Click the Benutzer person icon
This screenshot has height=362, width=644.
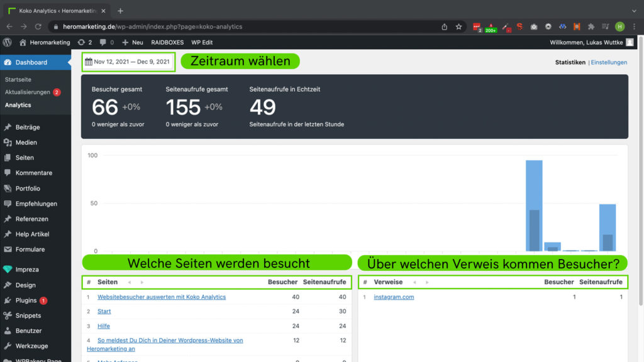point(8,331)
